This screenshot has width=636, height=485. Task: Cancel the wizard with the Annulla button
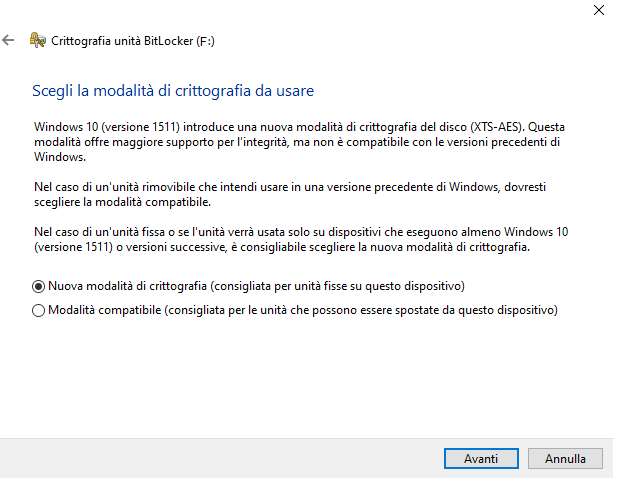565,459
